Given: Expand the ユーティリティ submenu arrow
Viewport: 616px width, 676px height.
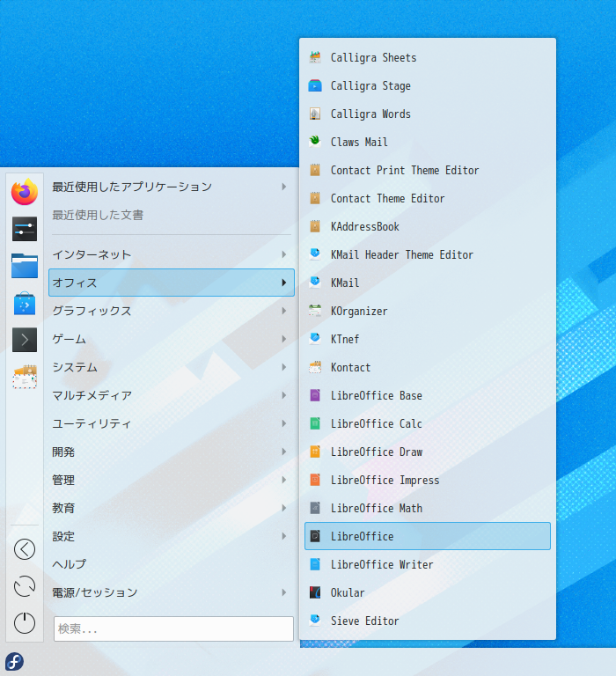Looking at the screenshot, I should point(284,423).
